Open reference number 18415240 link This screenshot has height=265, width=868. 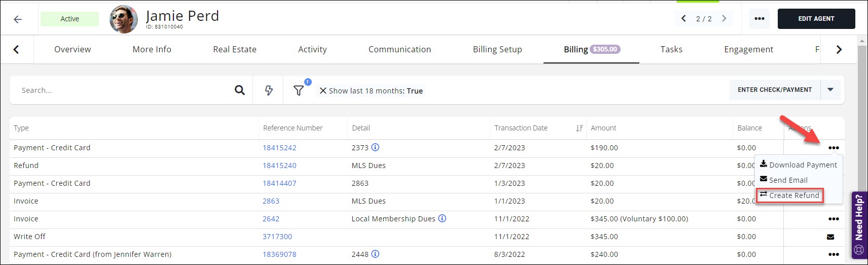[x=279, y=165]
